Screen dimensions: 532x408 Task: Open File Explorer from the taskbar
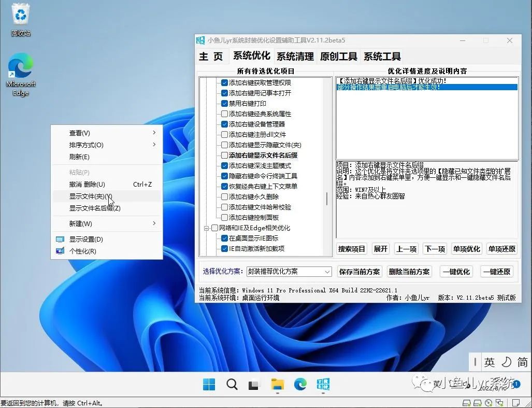point(277,384)
